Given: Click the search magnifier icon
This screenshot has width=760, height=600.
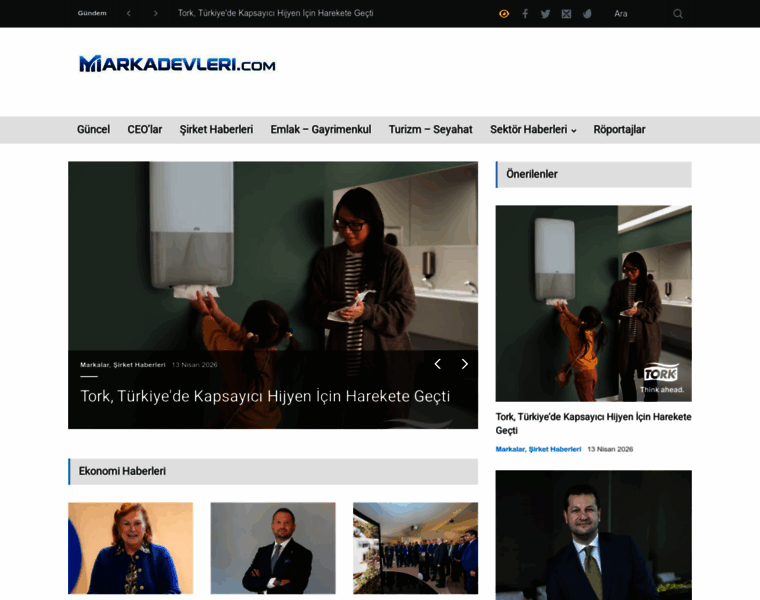Looking at the screenshot, I should coord(678,14).
